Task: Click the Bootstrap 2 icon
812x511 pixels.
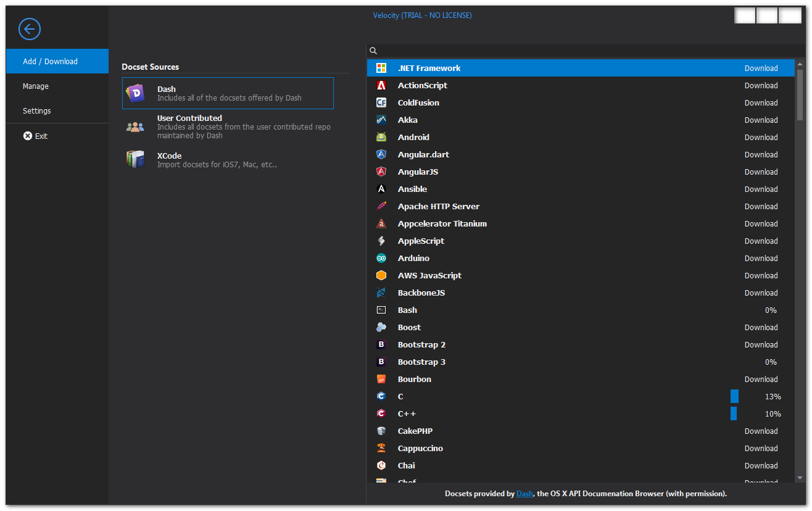Action: tap(381, 344)
